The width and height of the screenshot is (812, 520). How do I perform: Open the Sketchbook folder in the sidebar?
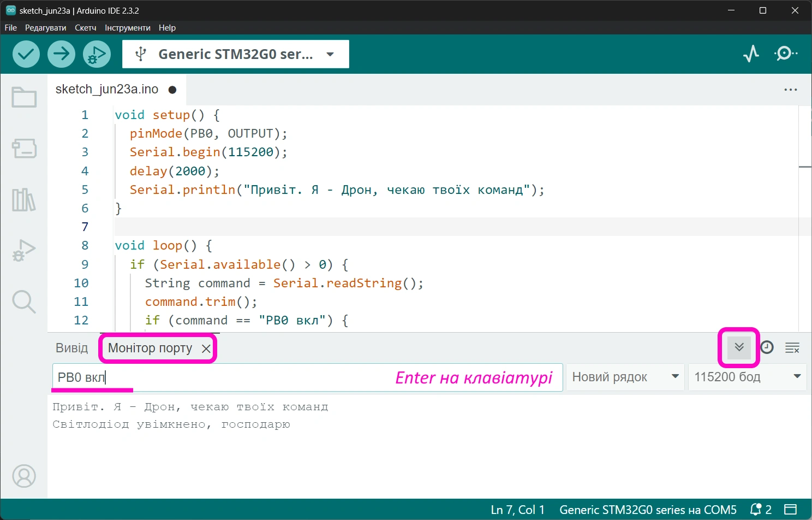pyautogui.click(x=24, y=98)
